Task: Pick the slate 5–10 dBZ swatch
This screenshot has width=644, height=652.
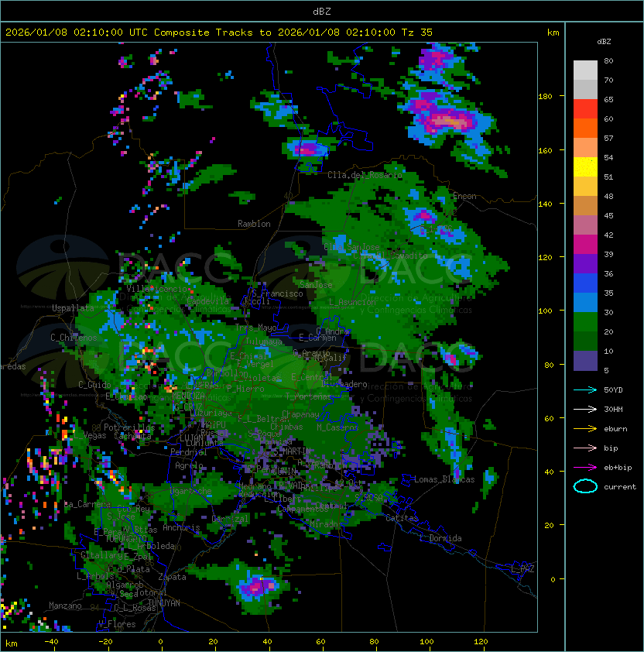Action: 585,361
